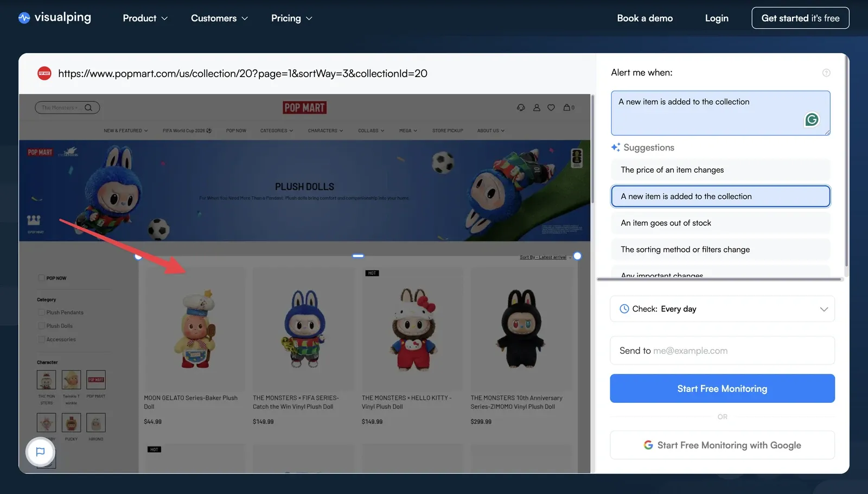Open STORE PICKUP menu item
Viewport: 868px width, 494px height.
tap(448, 131)
